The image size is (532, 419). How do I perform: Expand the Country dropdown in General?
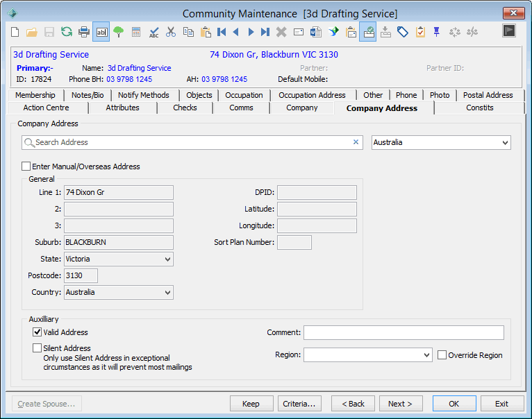coord(119,292)
